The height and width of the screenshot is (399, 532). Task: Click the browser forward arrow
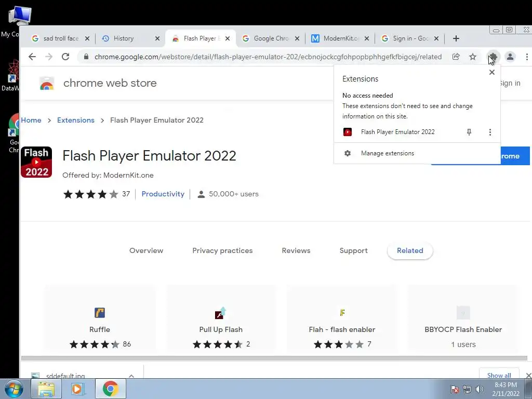coord(49,57)
